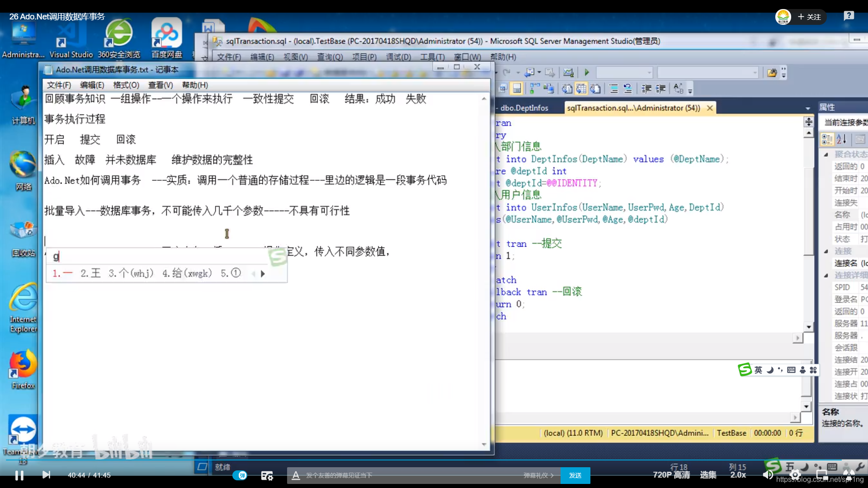Open Notepad 格式(O) menu
Screen dimensions: 868x488
coord(126,85)
